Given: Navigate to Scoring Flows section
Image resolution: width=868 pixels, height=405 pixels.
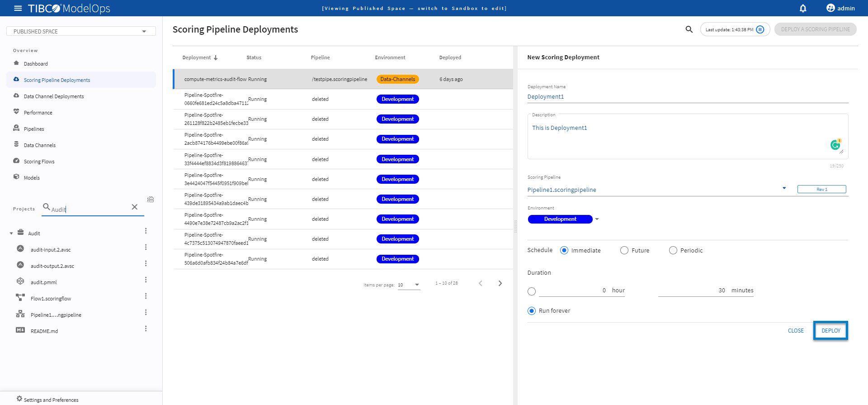Looking at the screenshot, I should pyautogui.click(x=39, y=162).
